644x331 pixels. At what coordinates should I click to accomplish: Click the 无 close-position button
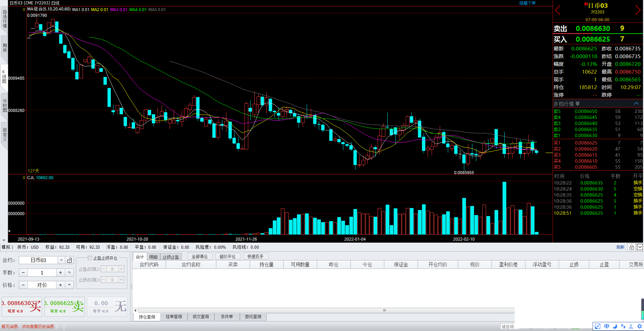pyautogui.click(x=107, y=306)
